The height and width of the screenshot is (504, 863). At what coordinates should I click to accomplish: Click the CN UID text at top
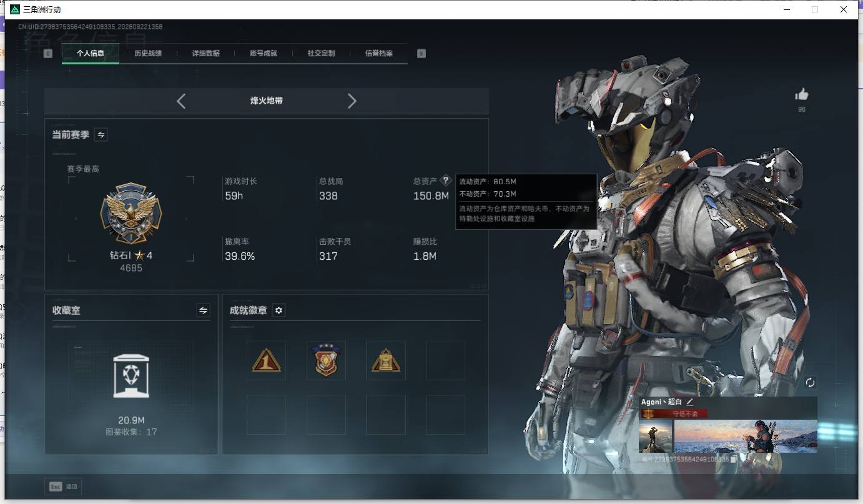91,27
